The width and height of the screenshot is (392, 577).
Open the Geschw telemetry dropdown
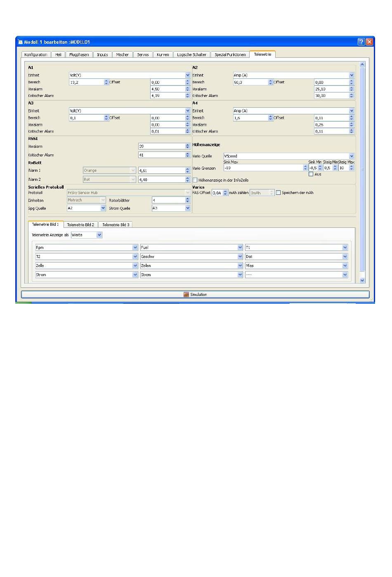click(x=191, y=256)
